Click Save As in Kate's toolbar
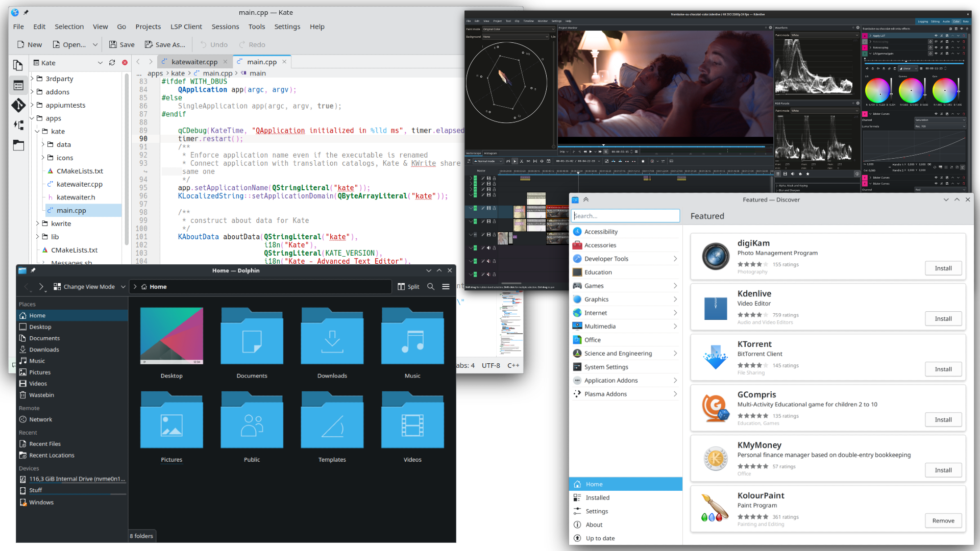Viewport: 980px width, 551px height. [x=165, y=44]
